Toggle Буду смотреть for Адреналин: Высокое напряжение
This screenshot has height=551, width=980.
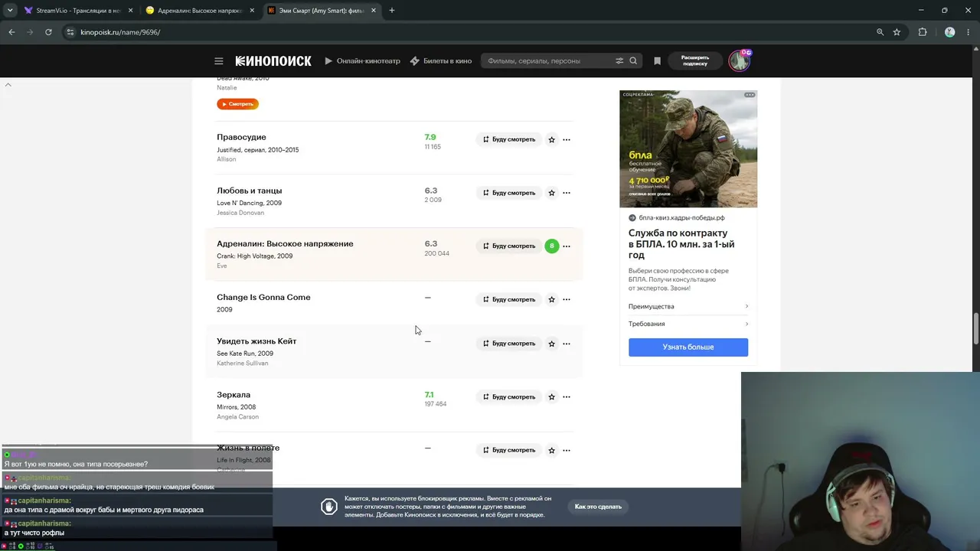(509, 246)
